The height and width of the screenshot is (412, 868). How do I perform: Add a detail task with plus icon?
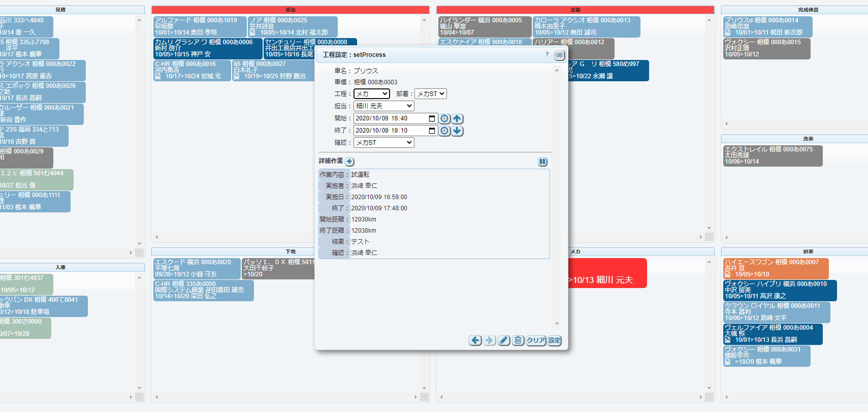[349, 162]
